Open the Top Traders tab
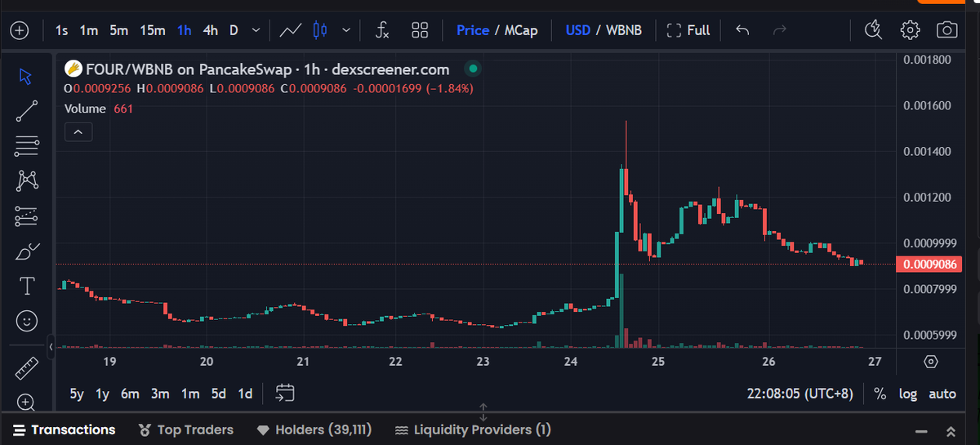This screenshot has height=445, width=980. pyautogui.click(x=186, y=429)
